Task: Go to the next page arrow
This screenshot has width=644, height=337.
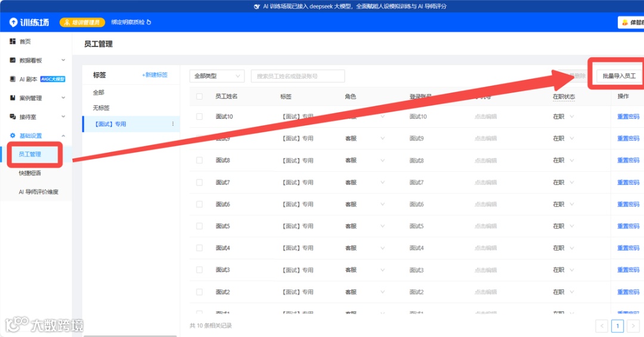Action: pos(633,326)
